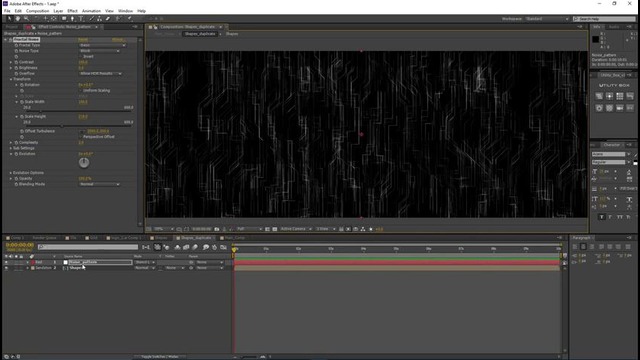Click first icon in Utility Box panel

tap(599, 96)
